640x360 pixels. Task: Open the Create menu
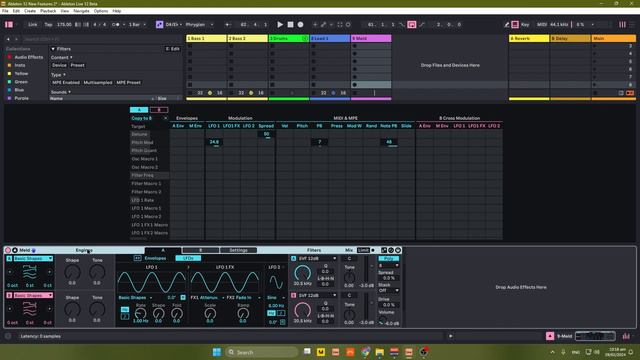tap(30, 11)
